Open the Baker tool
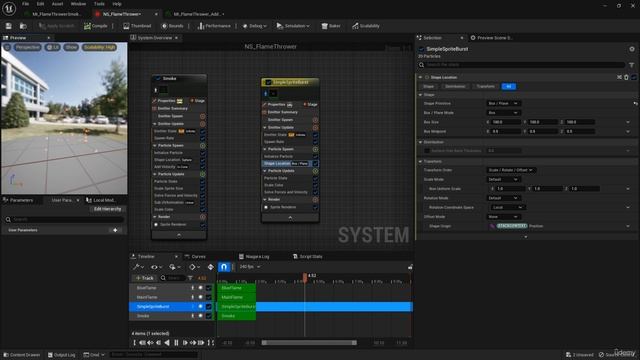Viewport: 640px width, 360px height. pos(331,26)
